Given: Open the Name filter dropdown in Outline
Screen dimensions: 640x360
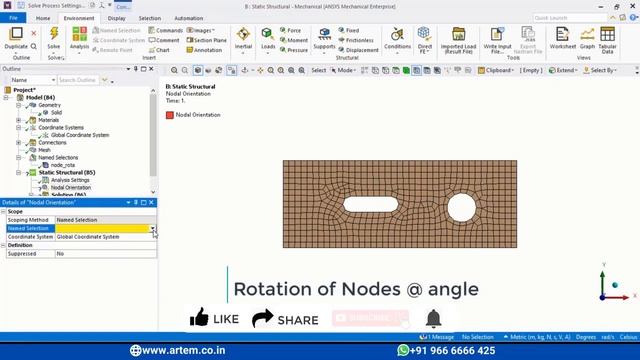Looking at the screenshot, I should [x=53, y=80].
